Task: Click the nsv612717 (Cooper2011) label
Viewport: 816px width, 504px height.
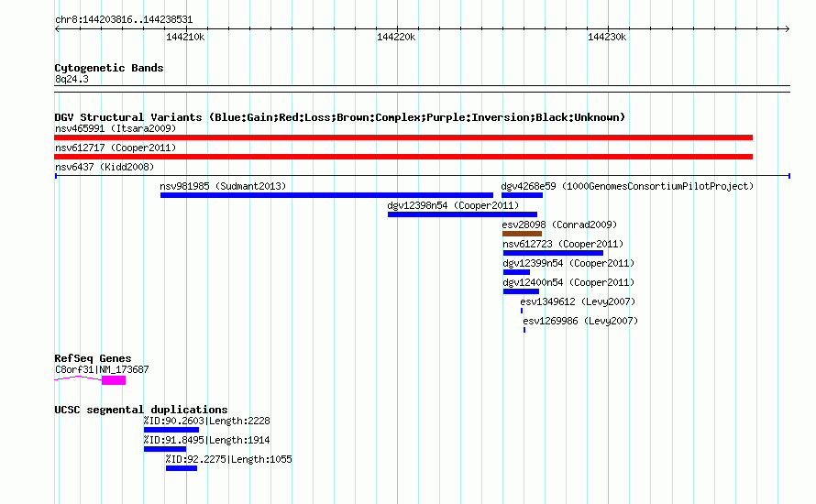Action: pyautogui.click(x=116, y=148)
